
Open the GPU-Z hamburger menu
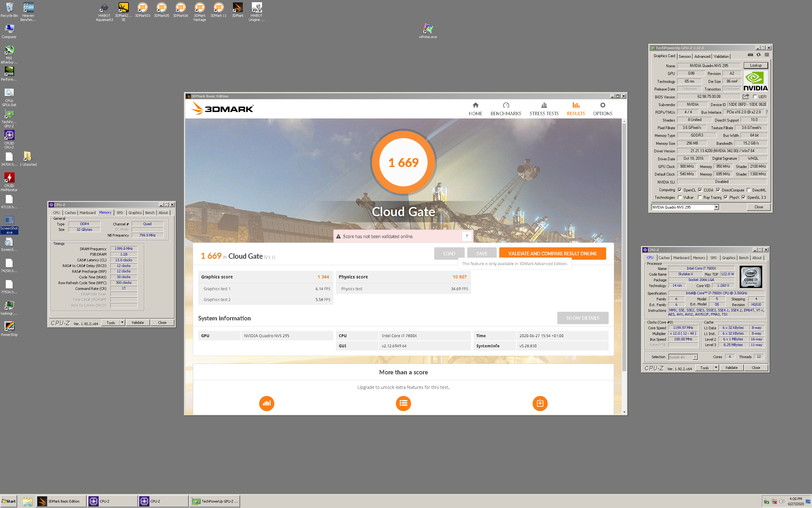767,55
